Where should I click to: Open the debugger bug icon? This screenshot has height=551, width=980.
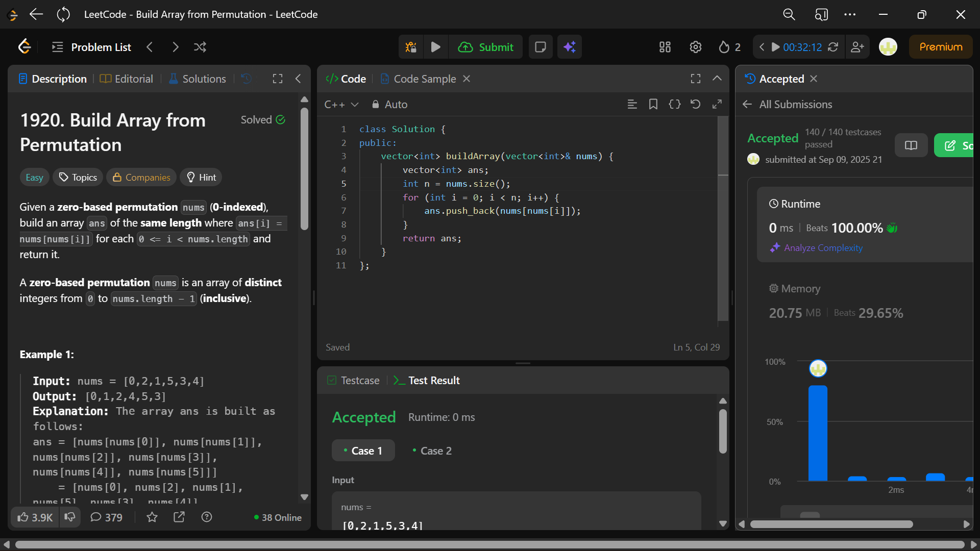(411, 47)
